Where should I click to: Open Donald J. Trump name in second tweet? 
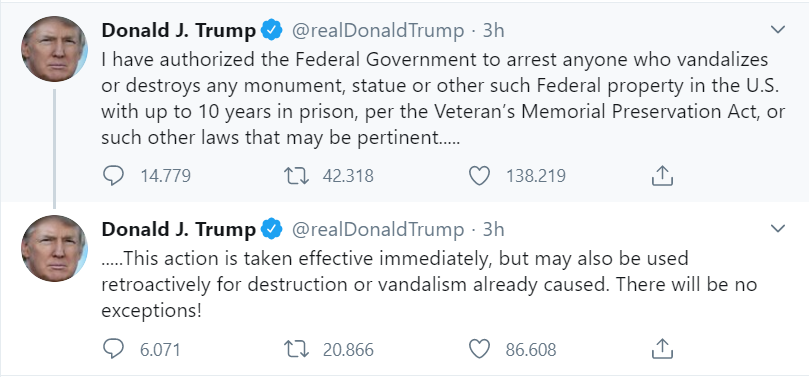179,229
